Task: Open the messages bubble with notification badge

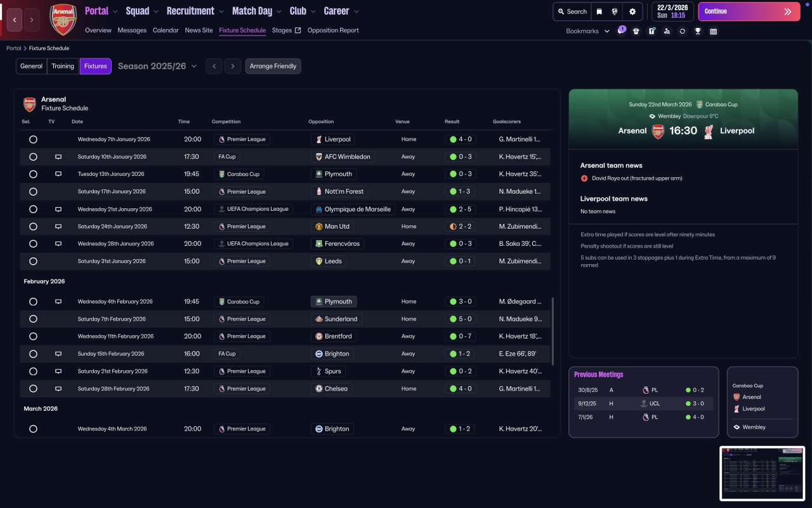Action: (x=621, y=31)
